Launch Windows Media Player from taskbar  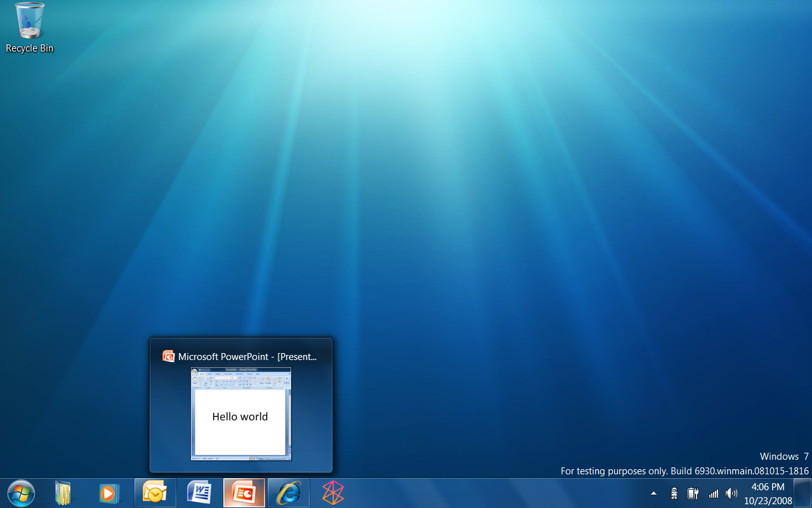coord(108,493)
